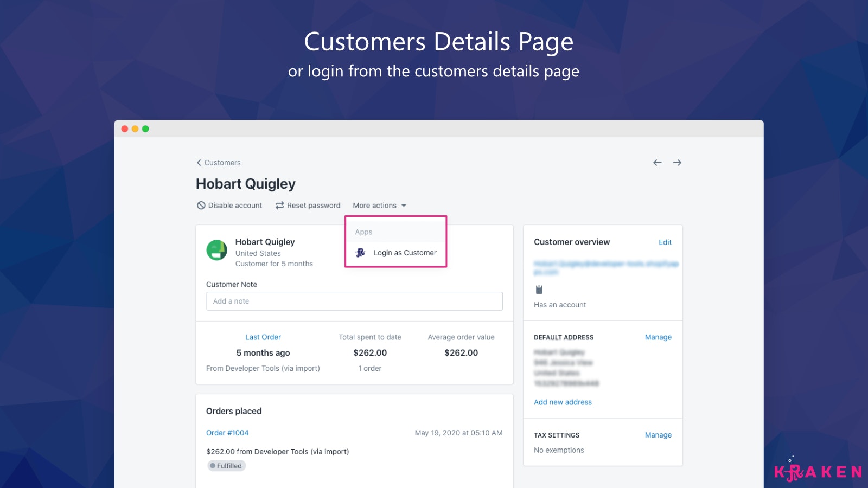
Task: Click the chevron before the Customers label
Action: pyautogui.click(x=199, y=162)
